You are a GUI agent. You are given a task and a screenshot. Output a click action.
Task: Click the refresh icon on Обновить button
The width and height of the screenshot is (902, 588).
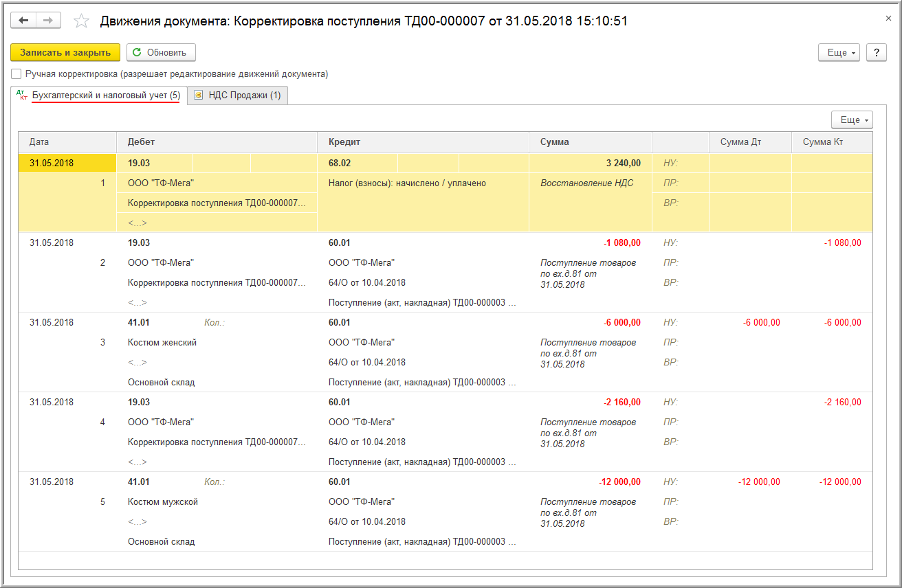tap(137, 52)
